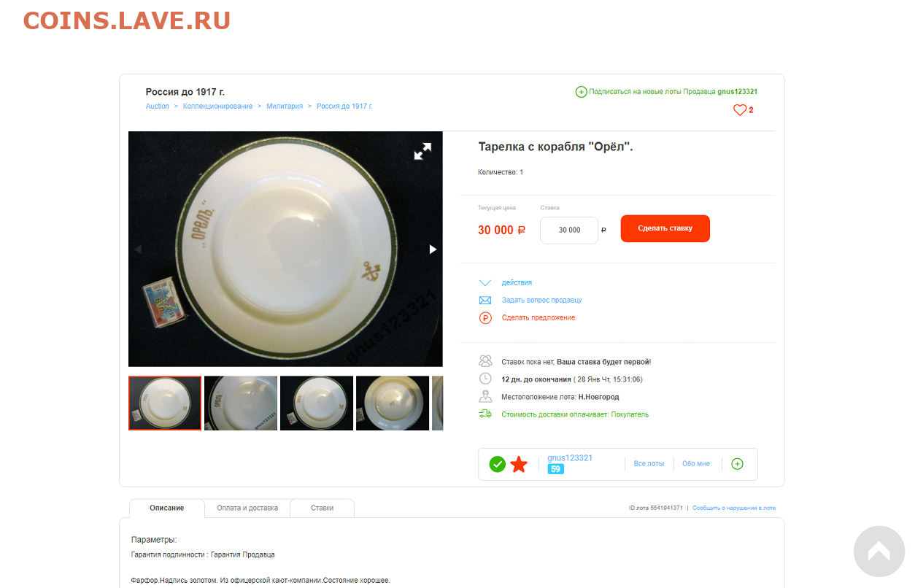The image size is (915, 588).
Task: Open Милитария breadcrumb link
Action: click(285, 107)
